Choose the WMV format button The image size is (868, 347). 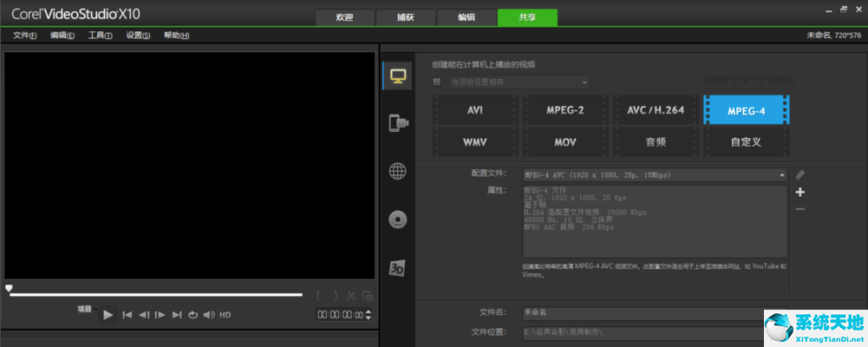[475, 142]
